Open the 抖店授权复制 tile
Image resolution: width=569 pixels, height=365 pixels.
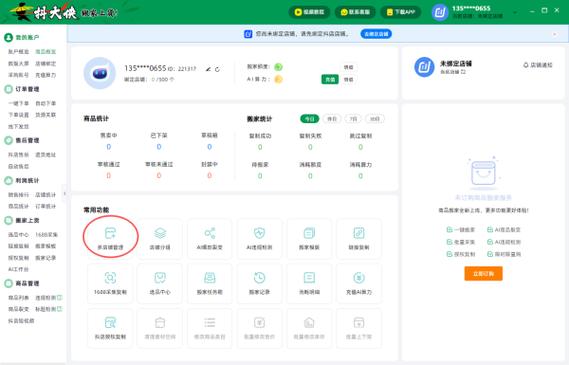click(x=110, y=328)
